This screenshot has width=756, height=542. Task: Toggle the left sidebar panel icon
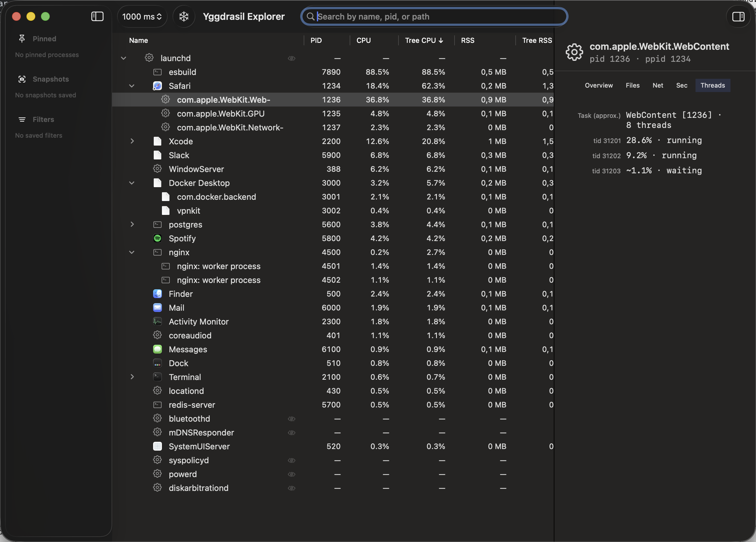pyautogui.click(x=97, y=16)
